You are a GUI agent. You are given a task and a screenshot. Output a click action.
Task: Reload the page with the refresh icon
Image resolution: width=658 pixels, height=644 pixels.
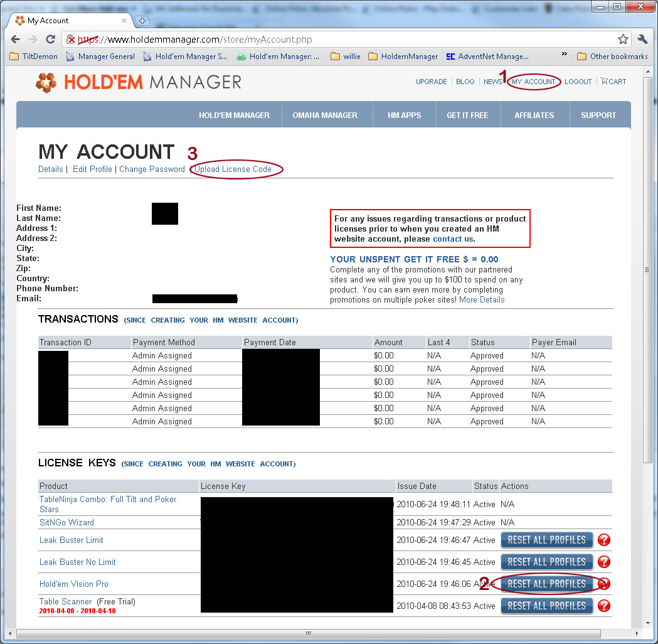pyautogui.click(x=50, y=39)
